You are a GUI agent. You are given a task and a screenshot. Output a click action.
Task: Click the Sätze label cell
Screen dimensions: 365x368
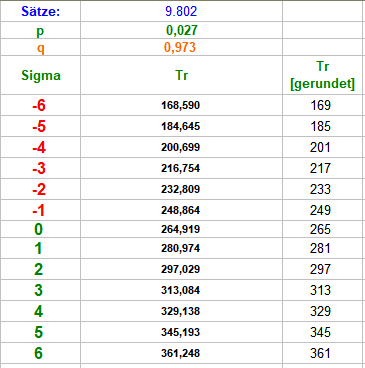coord(40,12)
